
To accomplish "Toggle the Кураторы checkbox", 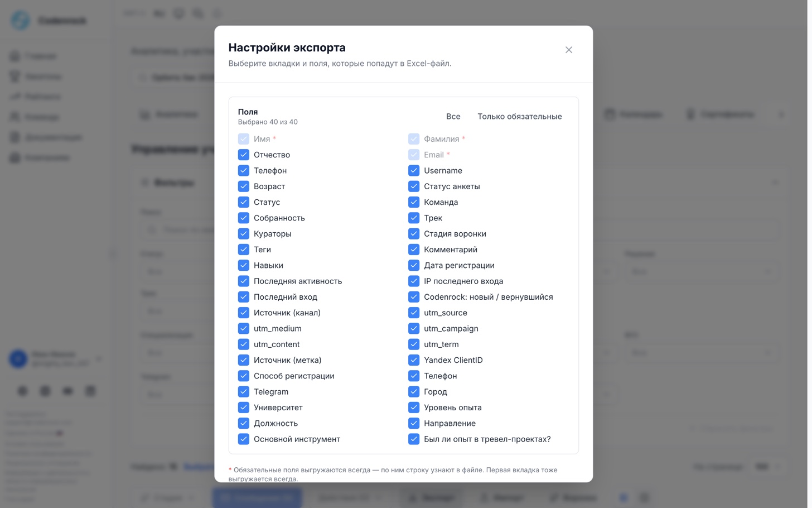I will pyautogui.click(x=244, y=234).
